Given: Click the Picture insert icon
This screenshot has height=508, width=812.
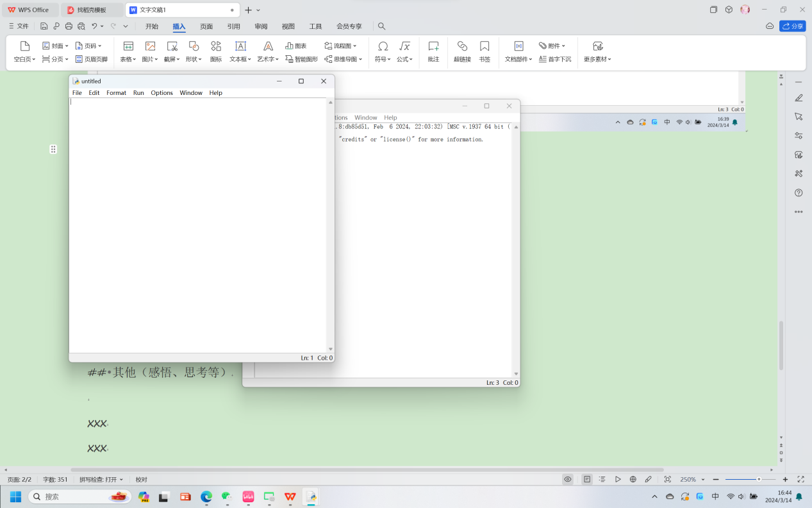Looking at the screenshot, I should (x=150, y=46).
